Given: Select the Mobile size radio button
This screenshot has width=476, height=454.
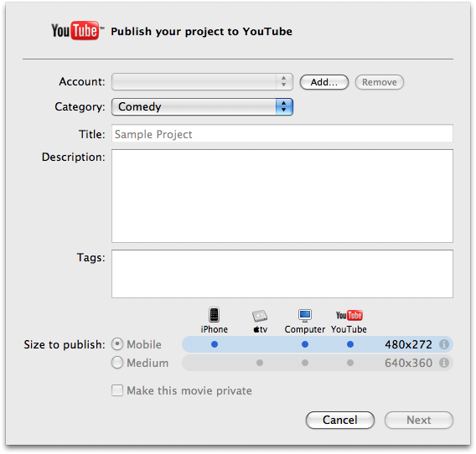Looking at the screenshot, I should click(x=117, y=344).
